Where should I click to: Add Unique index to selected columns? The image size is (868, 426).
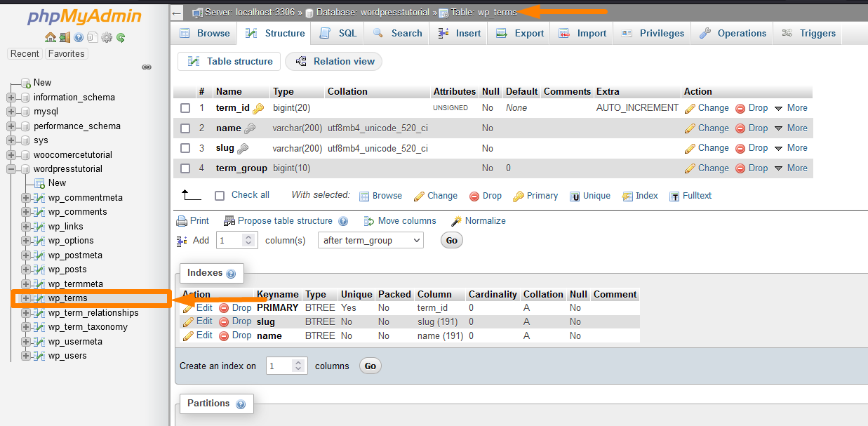[x=590, y=196]
